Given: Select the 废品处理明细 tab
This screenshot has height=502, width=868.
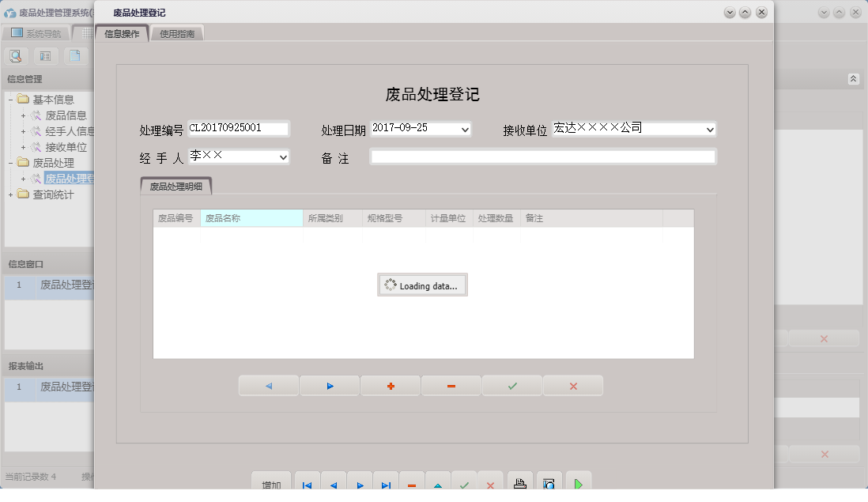Looking at the screenshot, I should (177, 185).
